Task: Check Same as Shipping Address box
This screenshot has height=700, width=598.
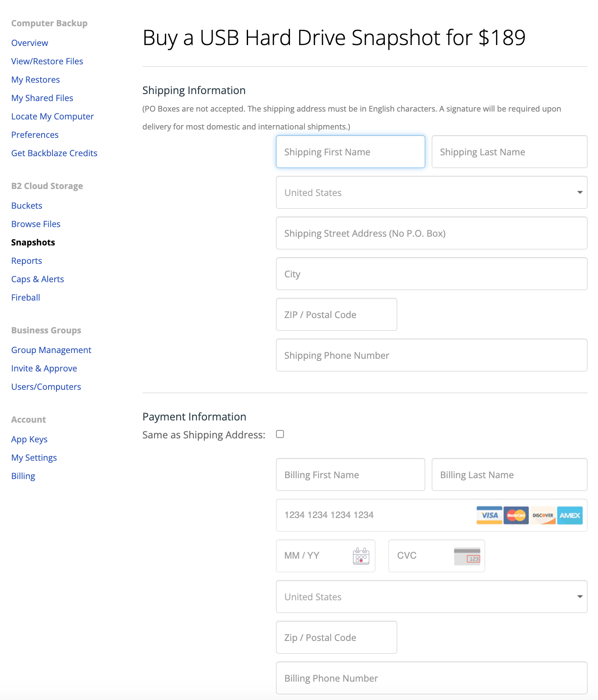Action: coord(280,434)
